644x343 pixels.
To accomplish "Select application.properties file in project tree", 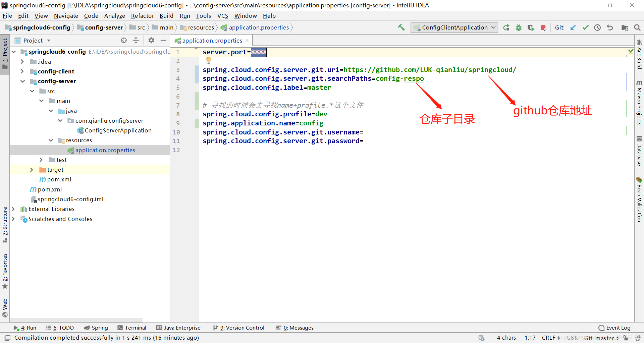I will 105,150.
